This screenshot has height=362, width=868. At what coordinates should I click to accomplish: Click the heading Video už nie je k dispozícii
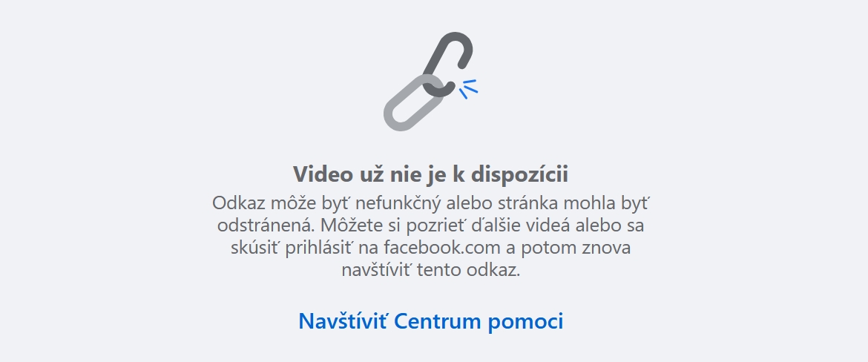pyautogui.click(x=431, y=174)
